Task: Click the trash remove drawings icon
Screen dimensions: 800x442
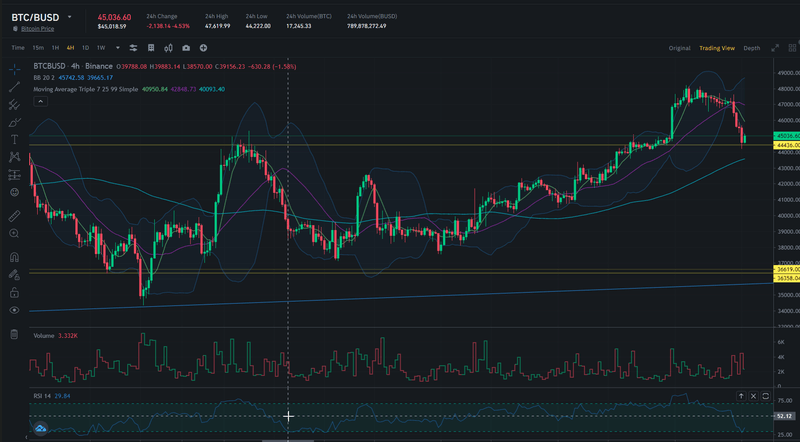Action: [14, 334]
